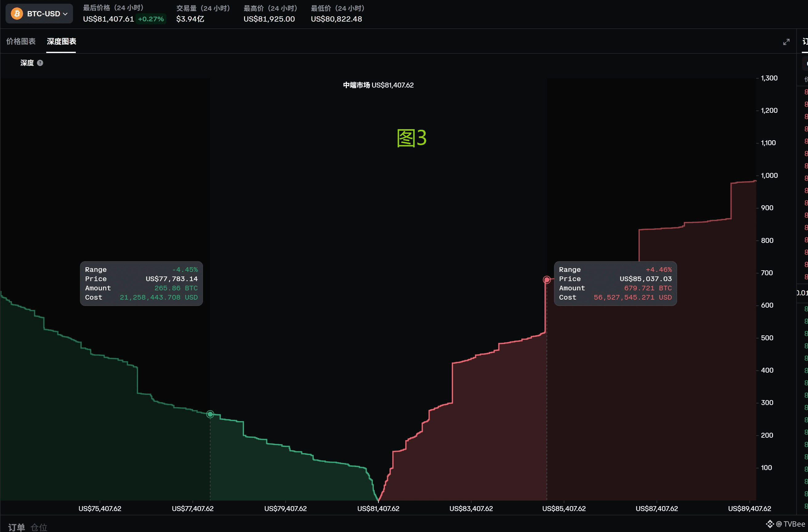The width and height of the screenshot is (808, 532).
Task: Click the TVBee watermark logo icon
Action: point(770,524)
